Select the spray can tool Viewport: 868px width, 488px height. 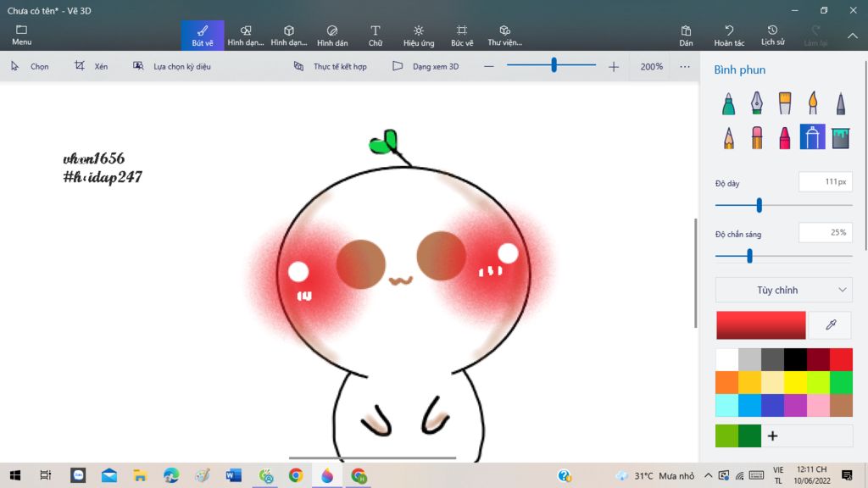click(813, 137)
